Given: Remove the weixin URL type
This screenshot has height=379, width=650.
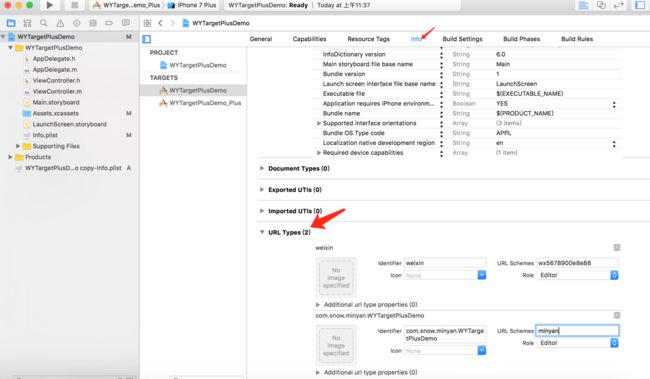Looking at the screenshot, I should (617, 248).
